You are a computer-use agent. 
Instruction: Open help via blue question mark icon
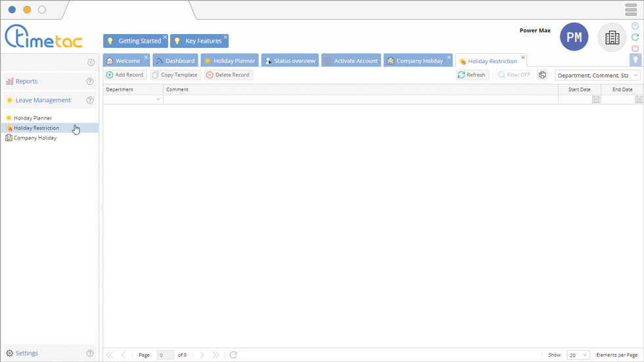[635, 26]
